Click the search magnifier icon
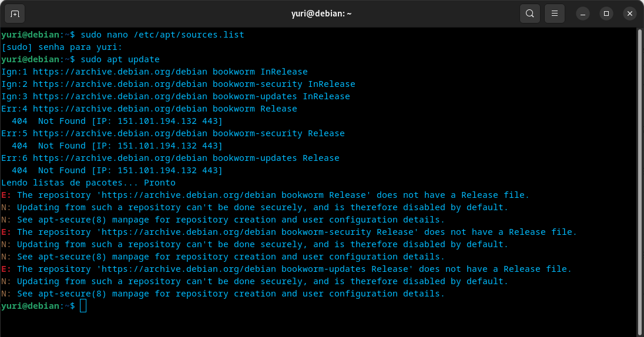 (530, 14)
